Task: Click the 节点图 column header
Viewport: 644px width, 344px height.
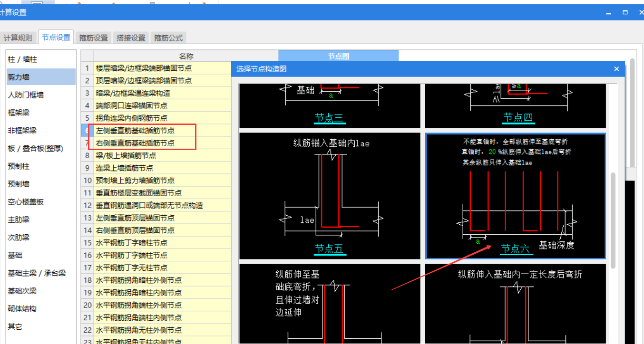Action: 338,56
